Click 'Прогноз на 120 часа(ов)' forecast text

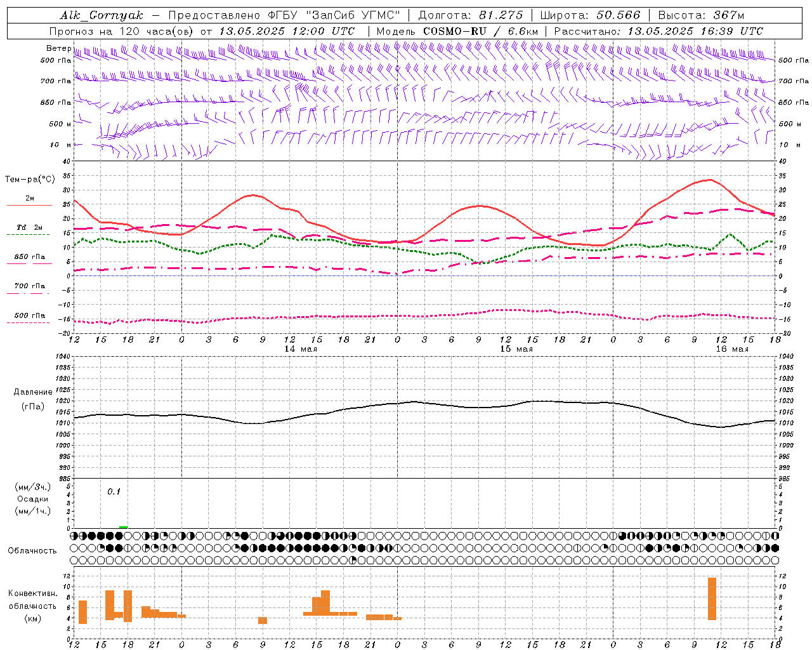click(122, 31)
